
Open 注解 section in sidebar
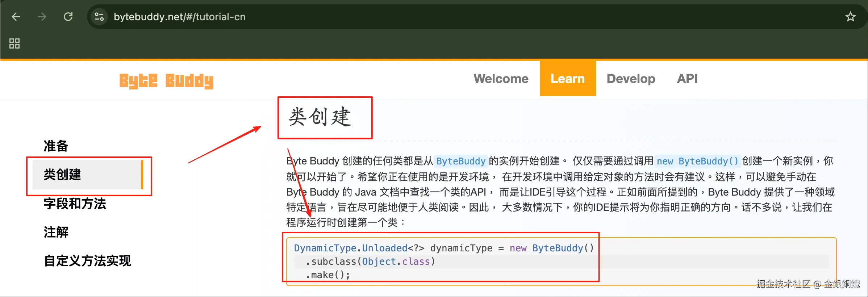pos(56,232)
